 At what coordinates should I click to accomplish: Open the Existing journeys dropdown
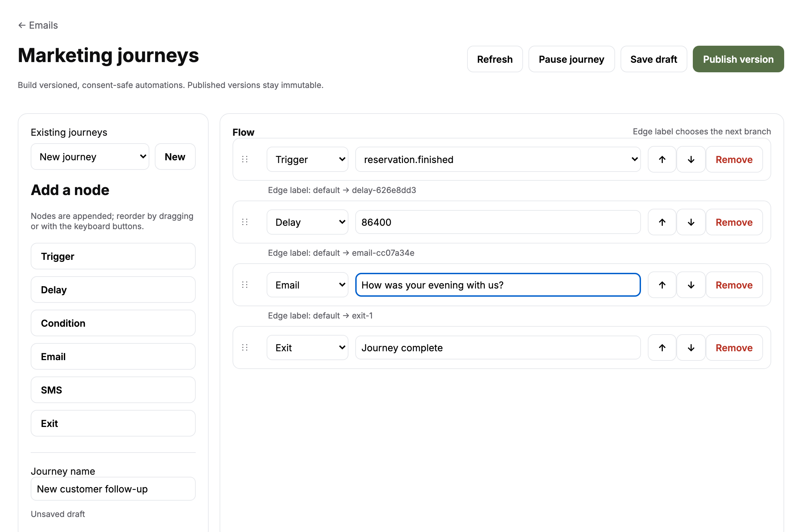90,157
